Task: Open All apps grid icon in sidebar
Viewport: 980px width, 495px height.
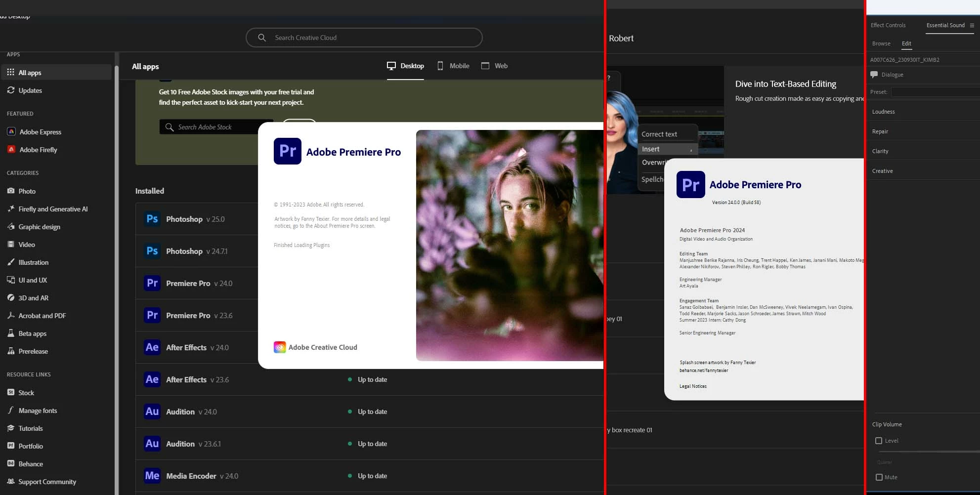Action: click(x=11, y=72)
